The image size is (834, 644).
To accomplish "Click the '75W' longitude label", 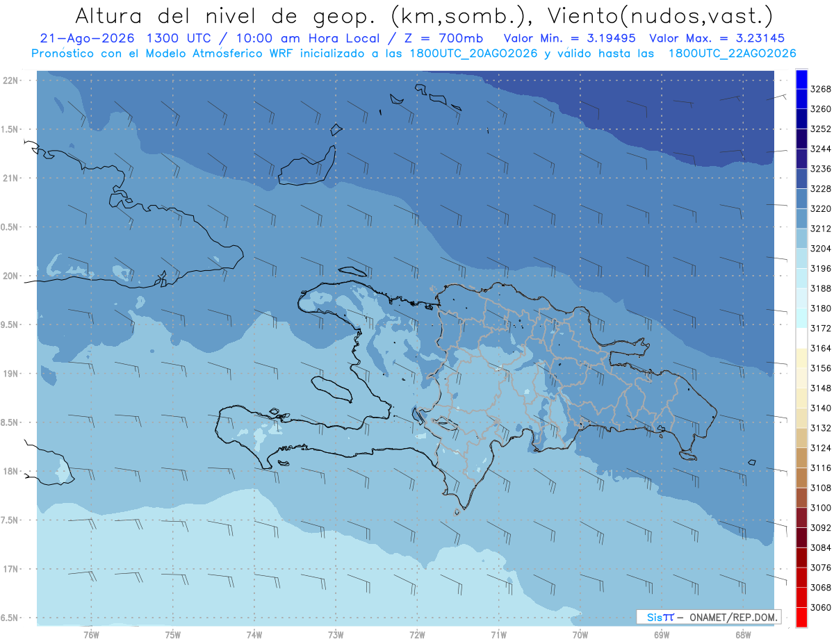I will tap(173, 634).
